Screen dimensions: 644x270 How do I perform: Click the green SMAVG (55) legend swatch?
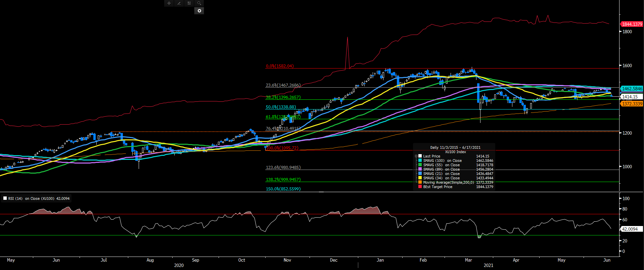pos(420,165)
